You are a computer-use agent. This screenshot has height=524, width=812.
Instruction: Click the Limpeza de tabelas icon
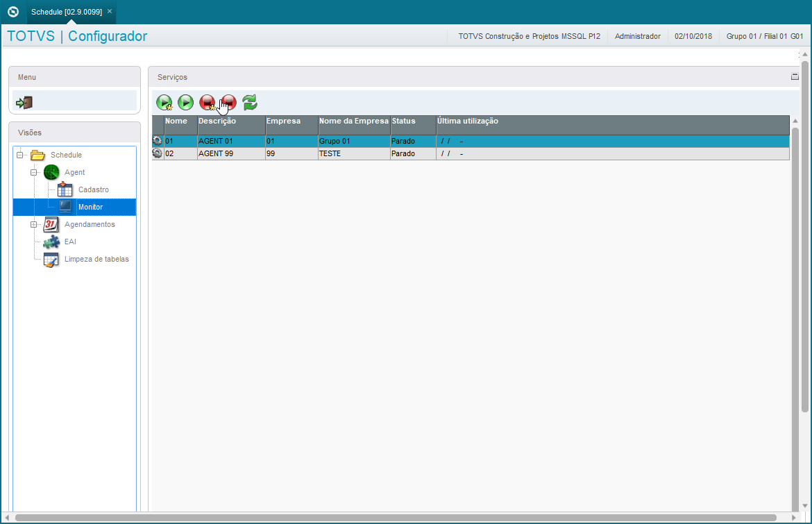(x=51, y=260)
